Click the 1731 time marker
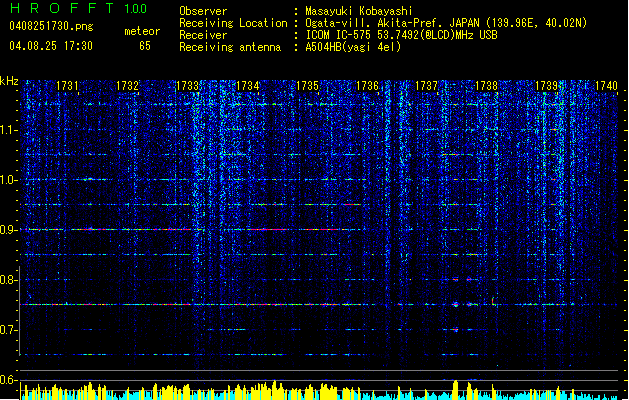The height and width of the screenshot is (400, 629). pyautogui.click(x=67, y=86)
